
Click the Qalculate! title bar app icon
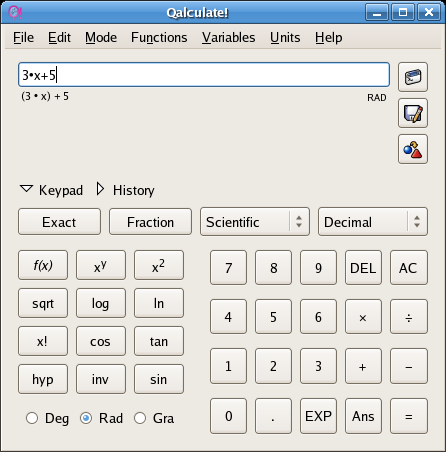click(x=14, y=13)
